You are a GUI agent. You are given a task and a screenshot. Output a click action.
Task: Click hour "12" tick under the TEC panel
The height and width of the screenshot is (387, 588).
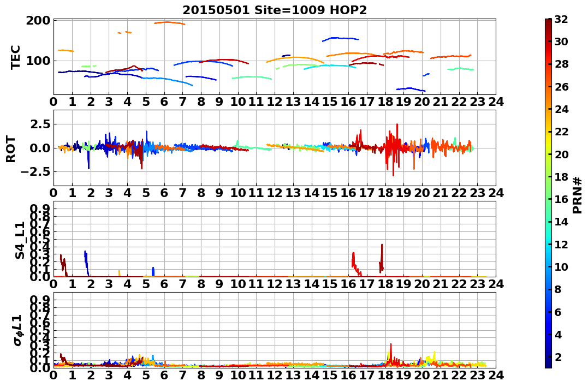[x=275, y=102]
